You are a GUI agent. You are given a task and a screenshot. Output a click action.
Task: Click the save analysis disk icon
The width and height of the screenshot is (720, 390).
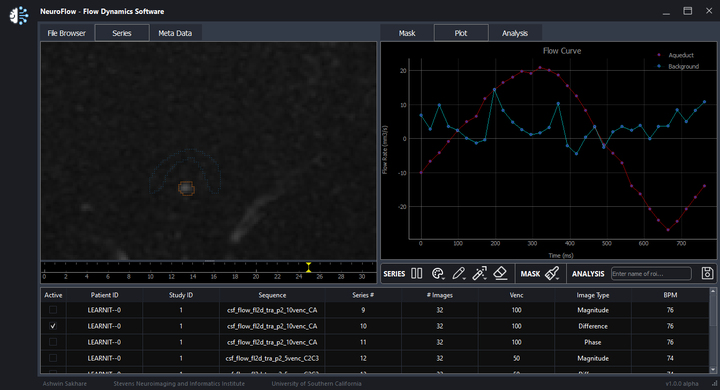point(707,273)
